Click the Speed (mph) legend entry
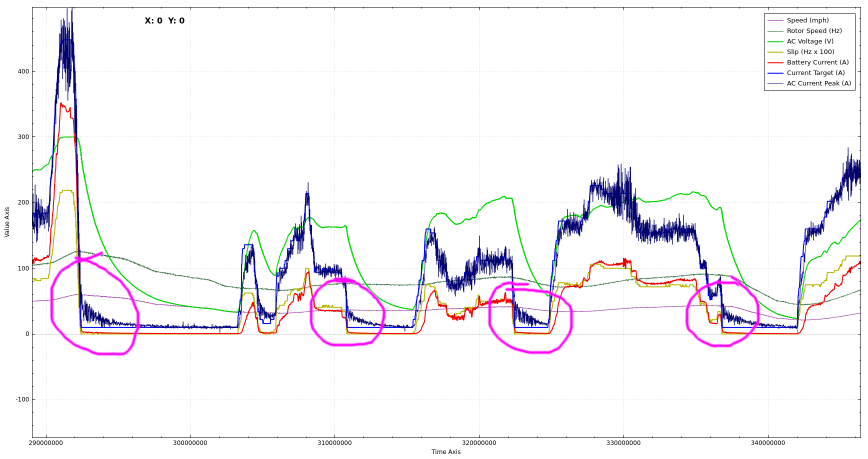 [807, 20]
